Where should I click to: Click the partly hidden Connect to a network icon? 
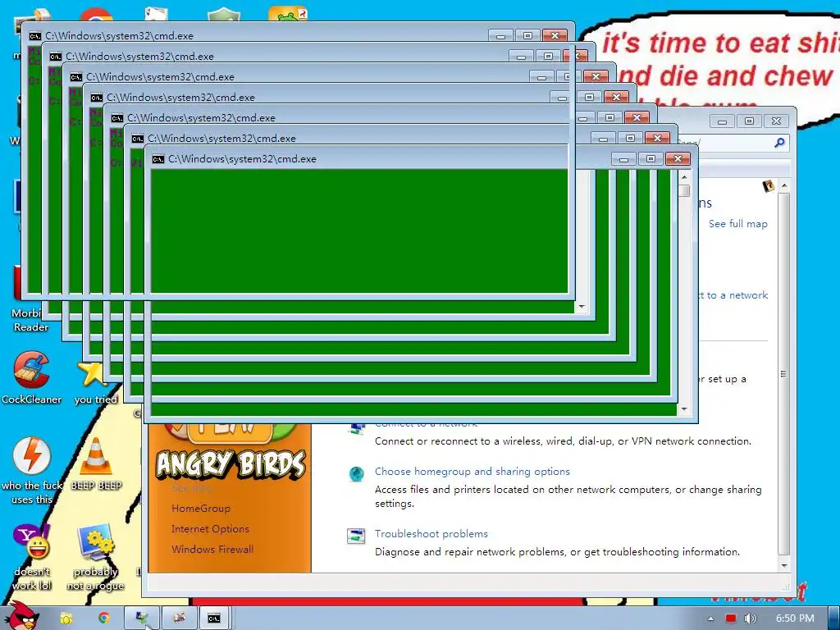pyautogui.click(x=356, y=428)
